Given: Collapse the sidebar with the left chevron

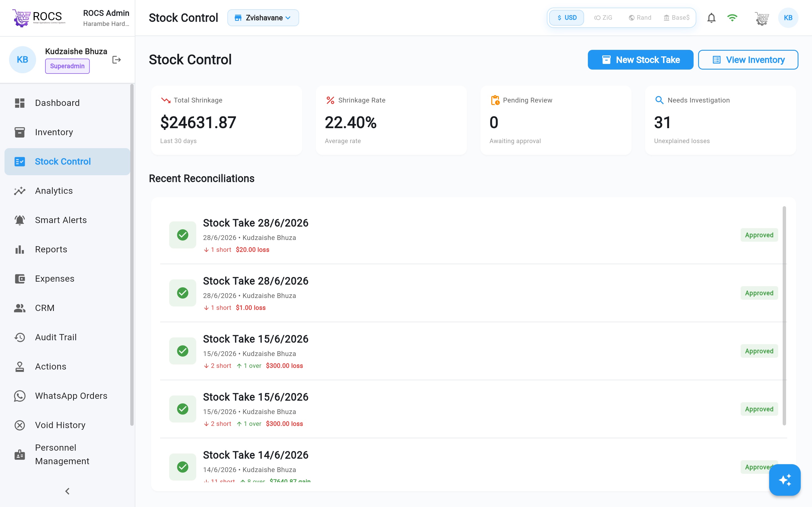Looking at the screenshot, I should coord(67,491).
